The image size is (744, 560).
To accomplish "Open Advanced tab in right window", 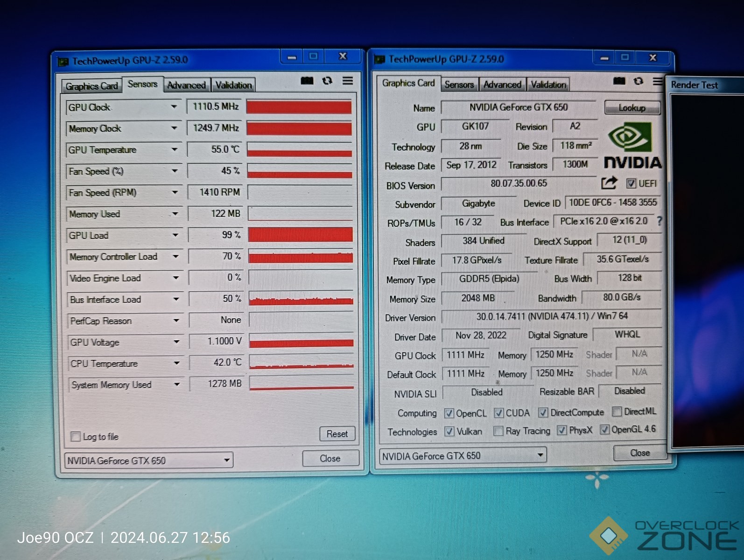I will point(502,84).
